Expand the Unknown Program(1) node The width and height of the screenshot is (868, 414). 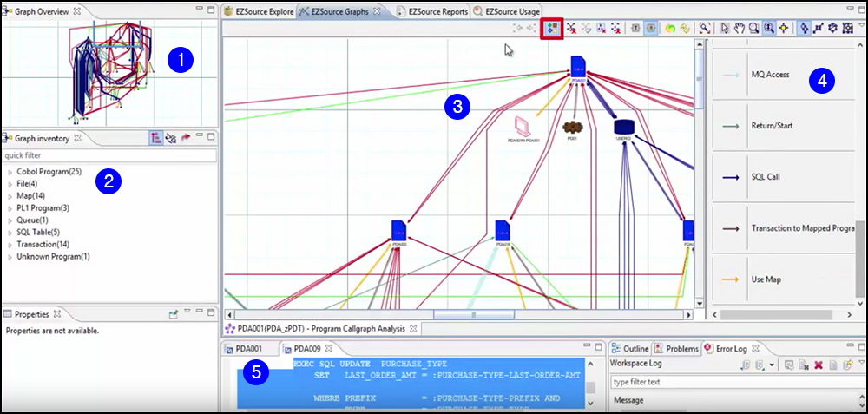[x=10, y=257]
